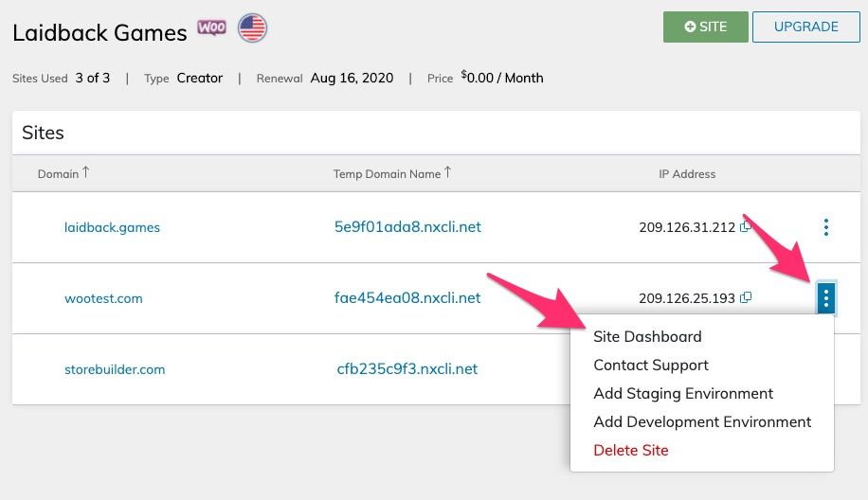Click the US flag location icon

coord(252,27)
